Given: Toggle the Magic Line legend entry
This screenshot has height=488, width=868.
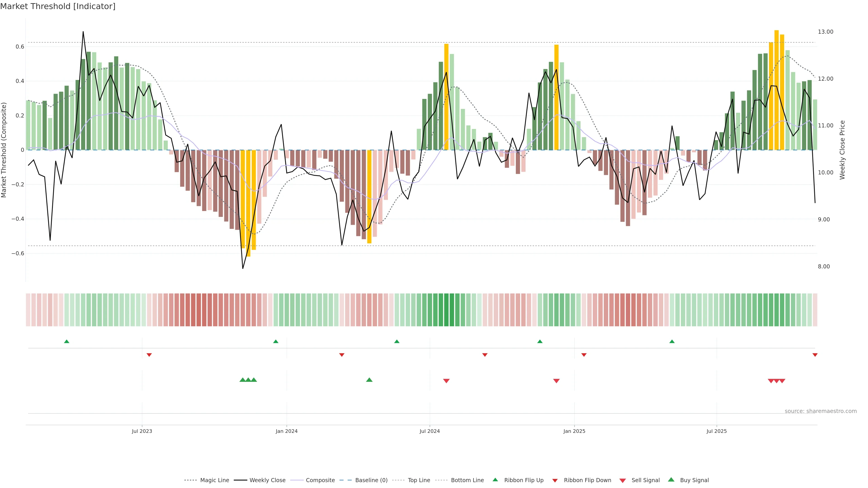Looking at the screenshot, I should (x=214, y=480).
